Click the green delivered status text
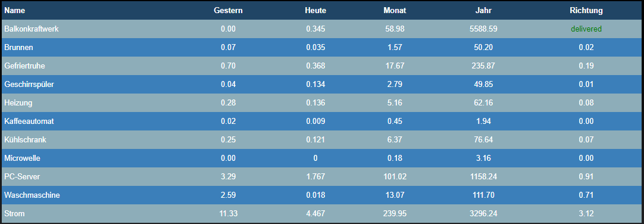The width and height of the screenshot is (644, 224). pyautogui.click(x=586, y=29)
